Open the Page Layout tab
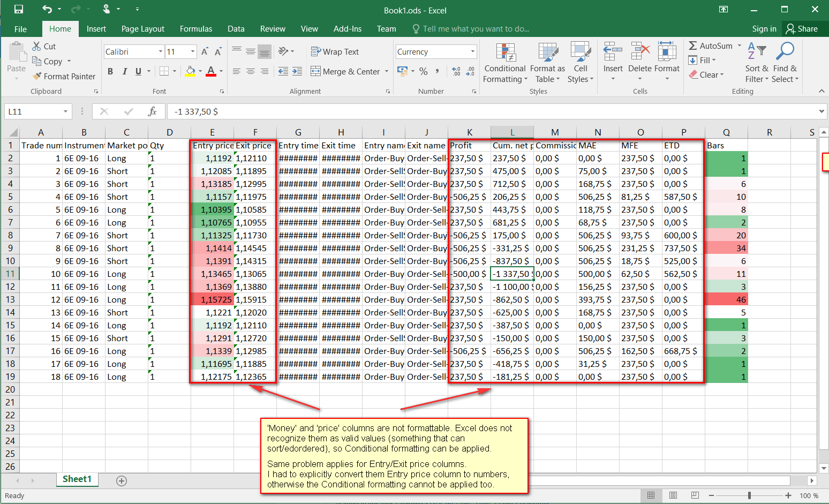The width and height of the screenshot is (829, 504). (142, 29)
